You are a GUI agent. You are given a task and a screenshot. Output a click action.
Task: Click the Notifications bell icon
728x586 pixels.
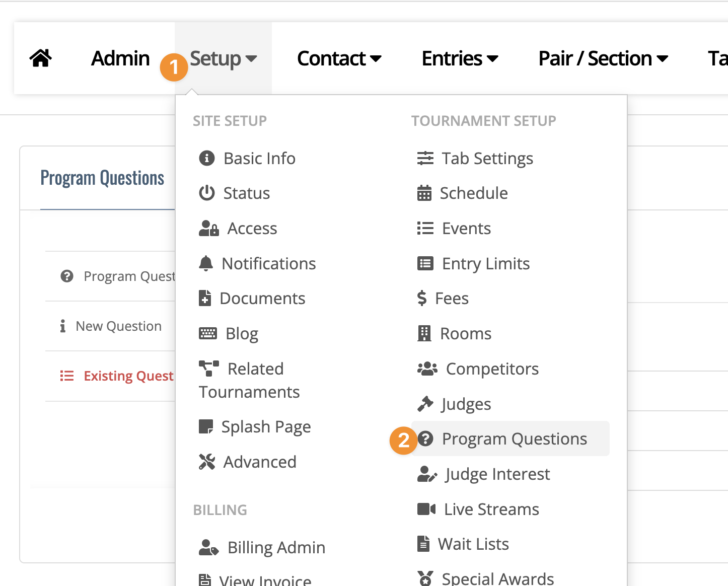[206, 263]
